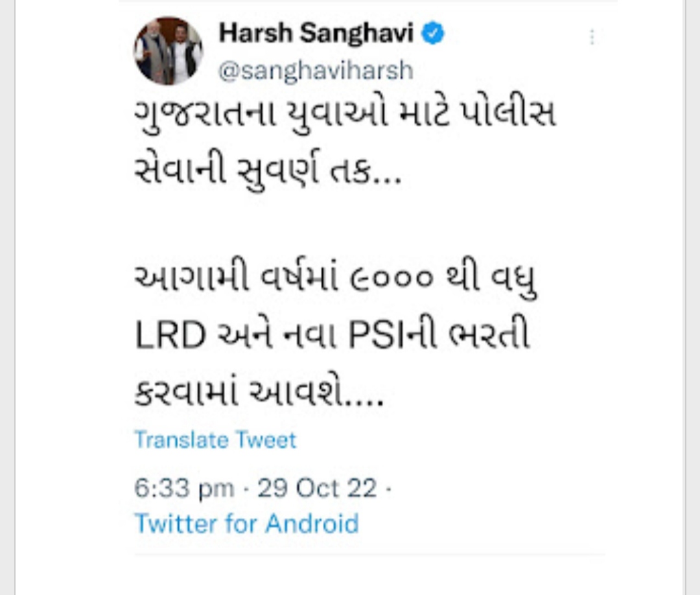This screenshot has height=595, width=700.
Task: Open the three-dot more options menu
Action: click(x=592, y=37)
